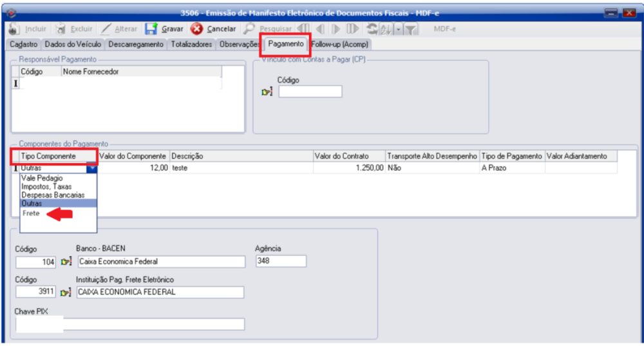Click the Gravar save icon
This screenshot has height=346, width=644.
tap(151, 29)
